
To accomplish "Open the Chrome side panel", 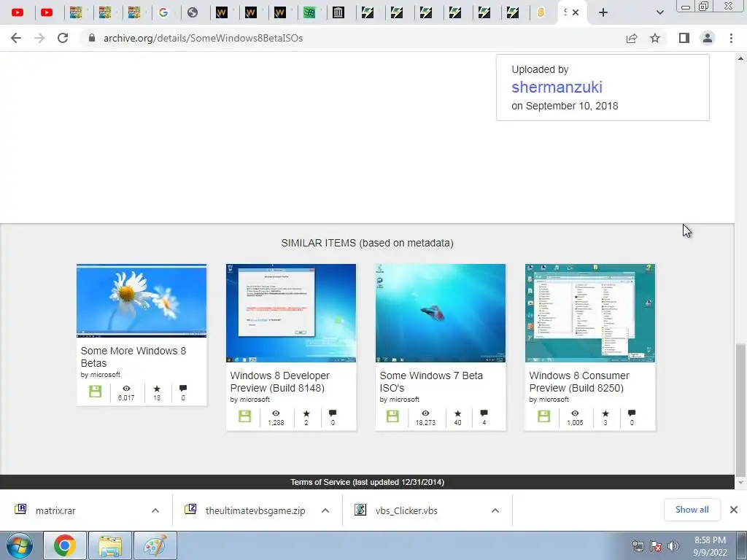I will (x=684, y=38).
